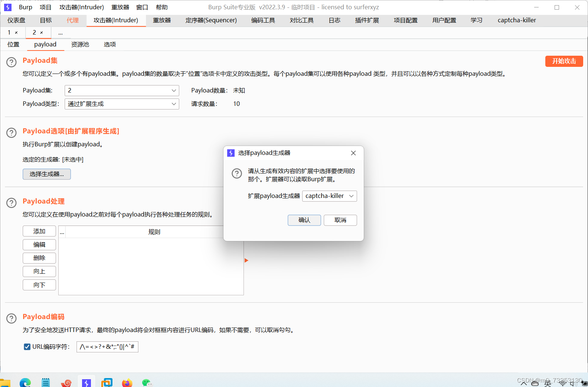Switch to the 资源池 sub-tab
This screenshot has height=387, width=588.
80,45
